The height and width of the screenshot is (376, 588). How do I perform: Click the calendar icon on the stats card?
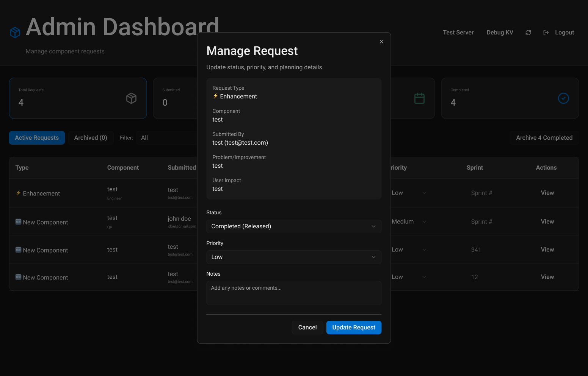(419, 98)
